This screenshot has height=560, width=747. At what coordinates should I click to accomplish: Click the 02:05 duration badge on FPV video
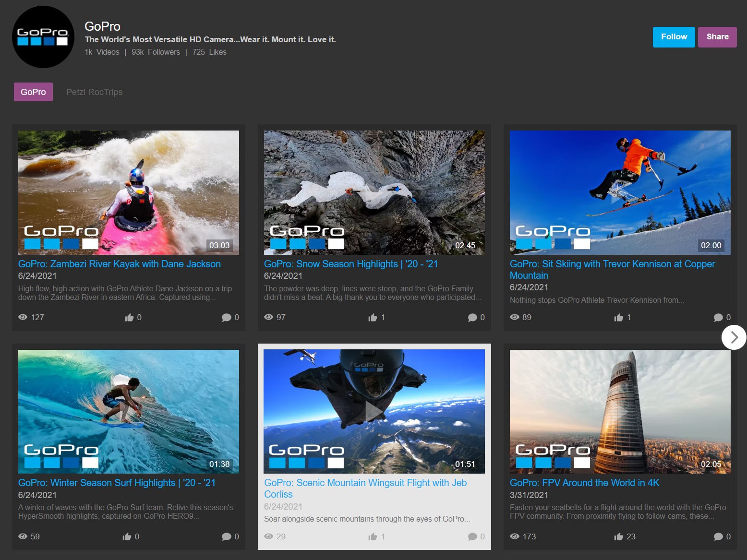click(x=711, y=464)
